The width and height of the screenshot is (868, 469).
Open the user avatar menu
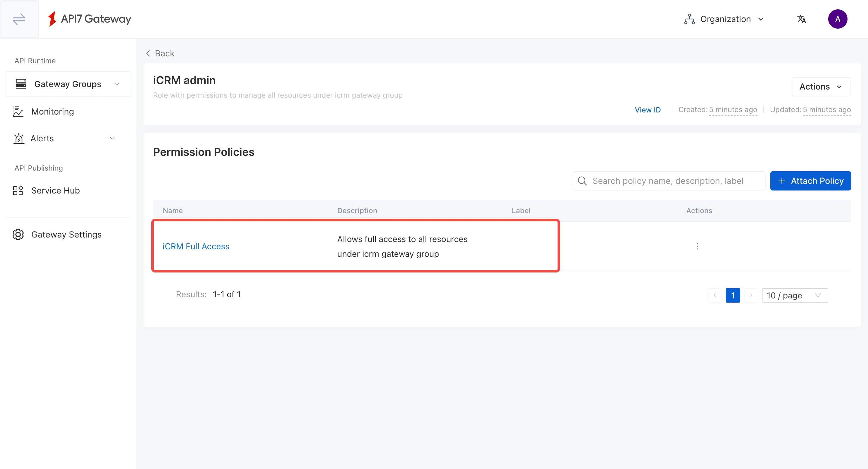coord(837,19)
